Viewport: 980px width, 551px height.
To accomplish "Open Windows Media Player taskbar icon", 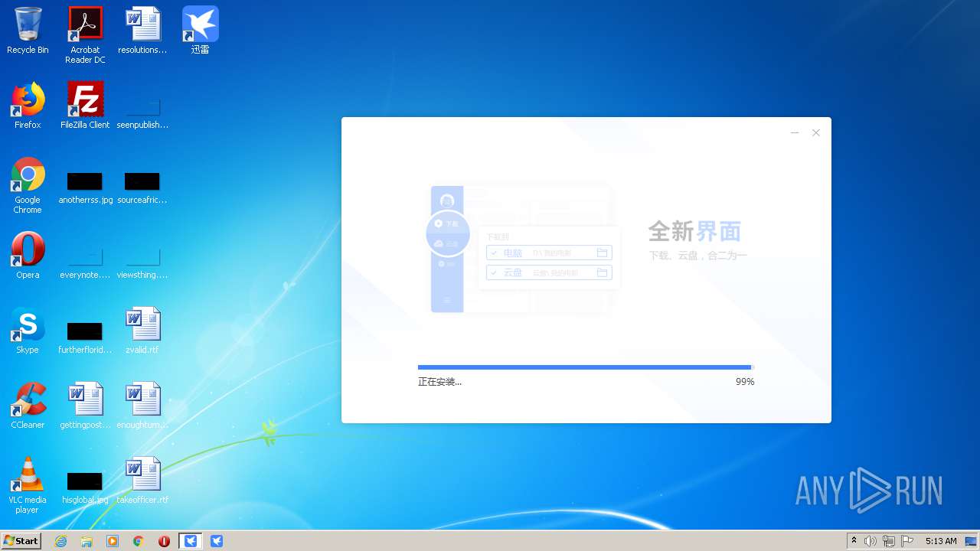I will [x=113, y=541].
